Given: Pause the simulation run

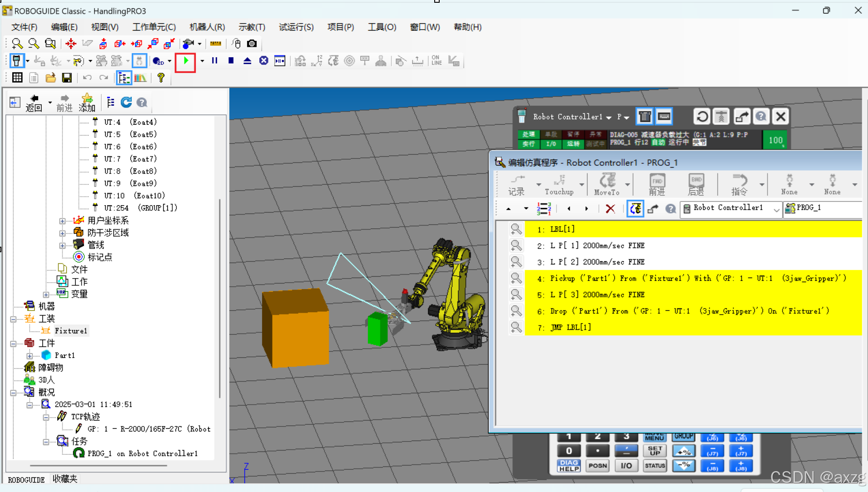Looking at the screenshot, I should pos(214,61).
